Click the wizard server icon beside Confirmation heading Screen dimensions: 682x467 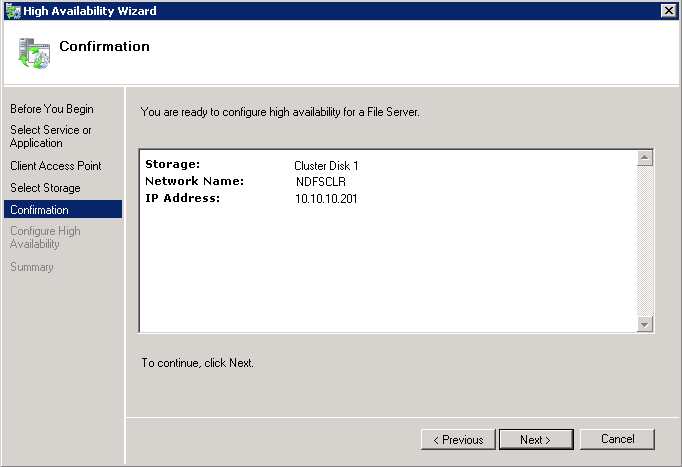click(33, 52)
